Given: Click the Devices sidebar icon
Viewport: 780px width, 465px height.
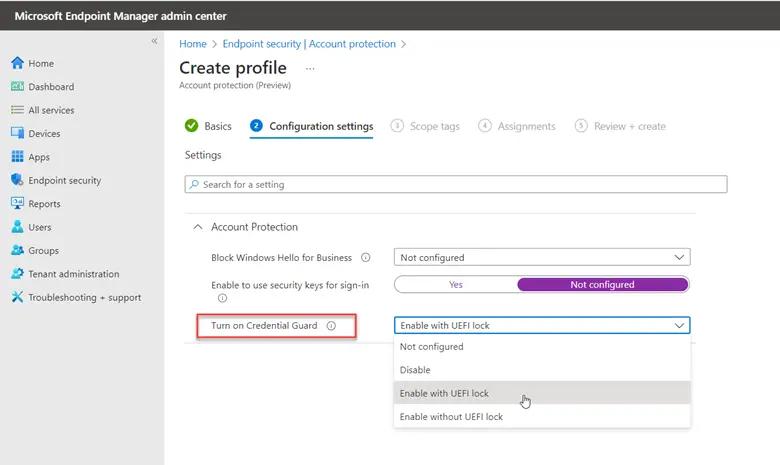Looking at the screenshot, I should point(17,133).
